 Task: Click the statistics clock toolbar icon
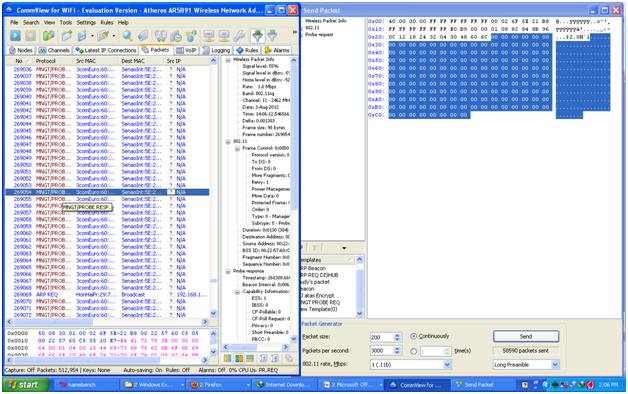coord(176,36)
